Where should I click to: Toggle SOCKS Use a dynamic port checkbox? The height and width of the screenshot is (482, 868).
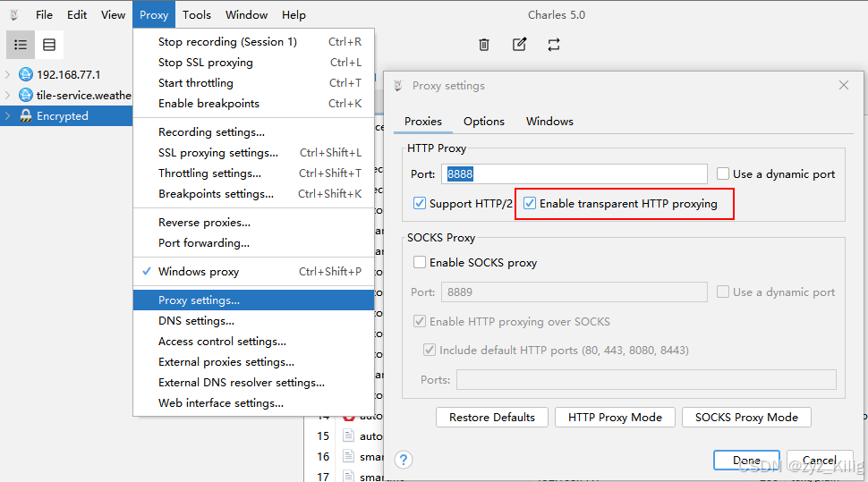723,292
